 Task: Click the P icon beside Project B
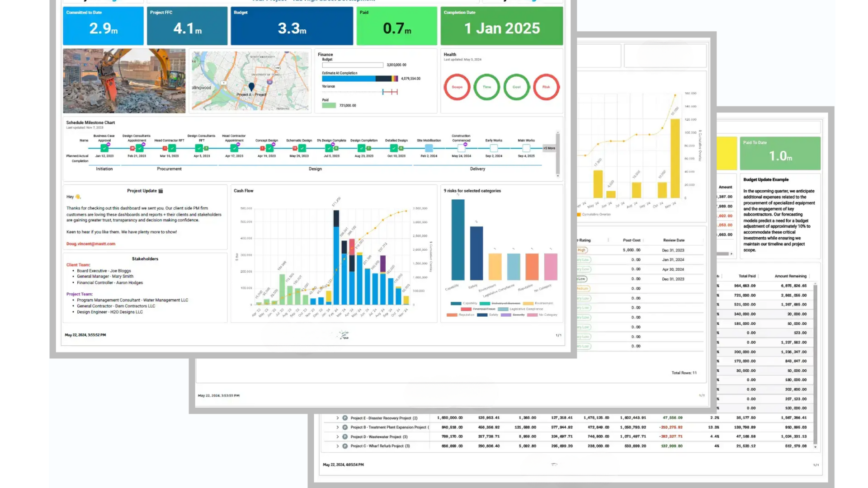[x=345, y=427]
